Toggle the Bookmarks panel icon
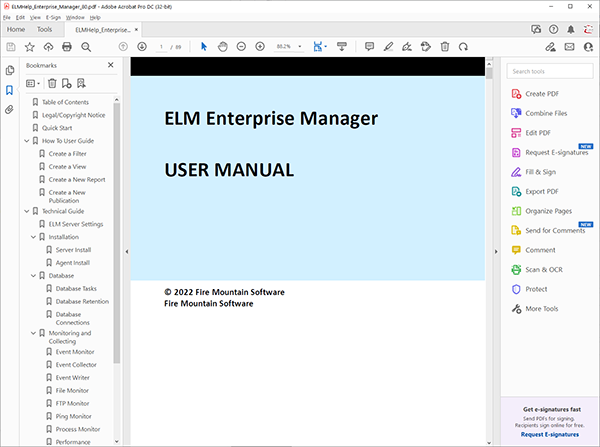This screenshot has width=600, height=447. (10, 90)
